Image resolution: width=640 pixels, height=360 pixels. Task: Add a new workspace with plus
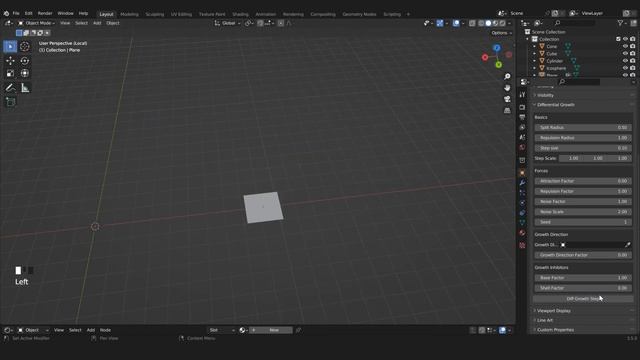pos(408,14)
